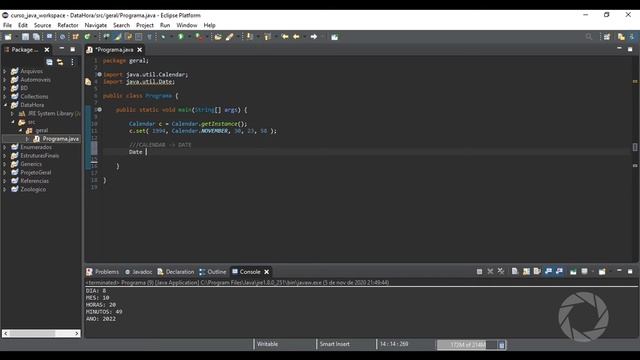Click Remove Launch X icon in Console

[490, 271]
